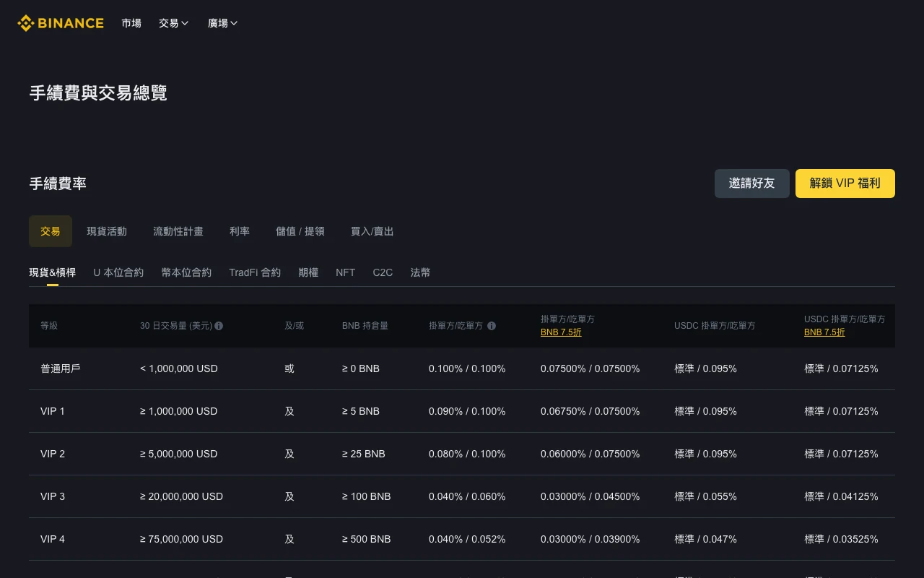Screen dimensions: 924x578
Task: Open the NFT sub-tab
Action: (x=345, y=272)
